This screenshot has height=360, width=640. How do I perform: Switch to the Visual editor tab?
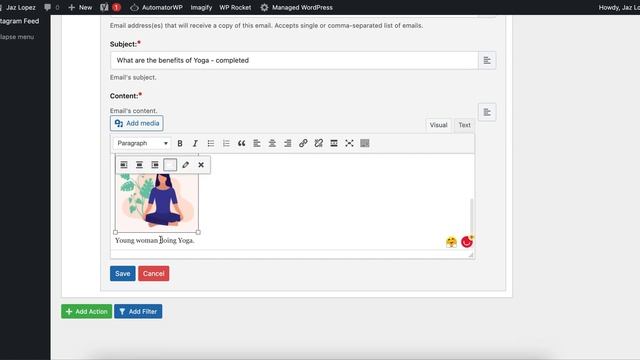point(438,125)
